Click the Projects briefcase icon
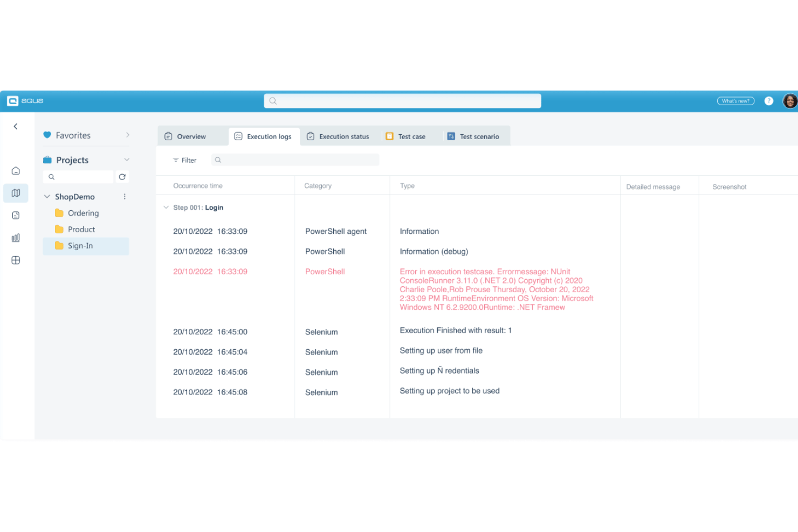The image size is (798, 532). [x=47, y=160]
